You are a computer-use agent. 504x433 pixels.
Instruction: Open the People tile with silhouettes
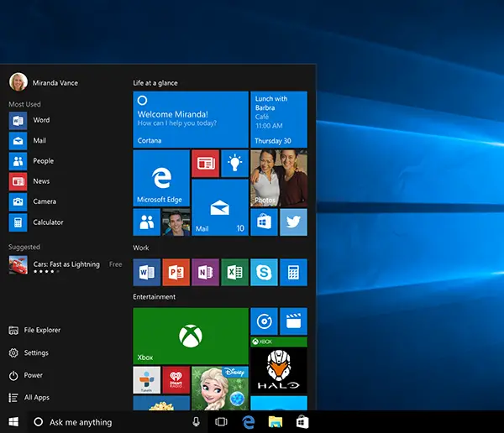tap(146, 222)
